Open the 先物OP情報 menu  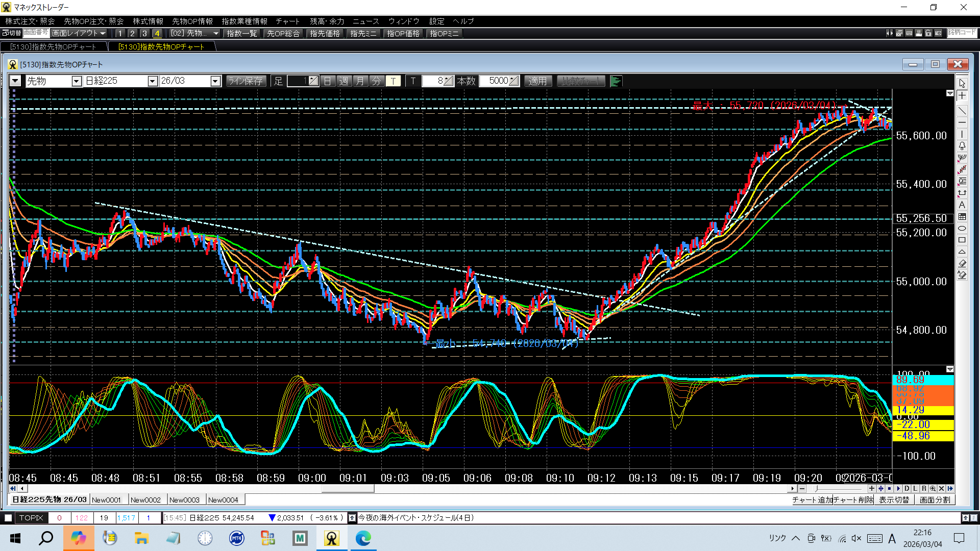click(192, 21)
